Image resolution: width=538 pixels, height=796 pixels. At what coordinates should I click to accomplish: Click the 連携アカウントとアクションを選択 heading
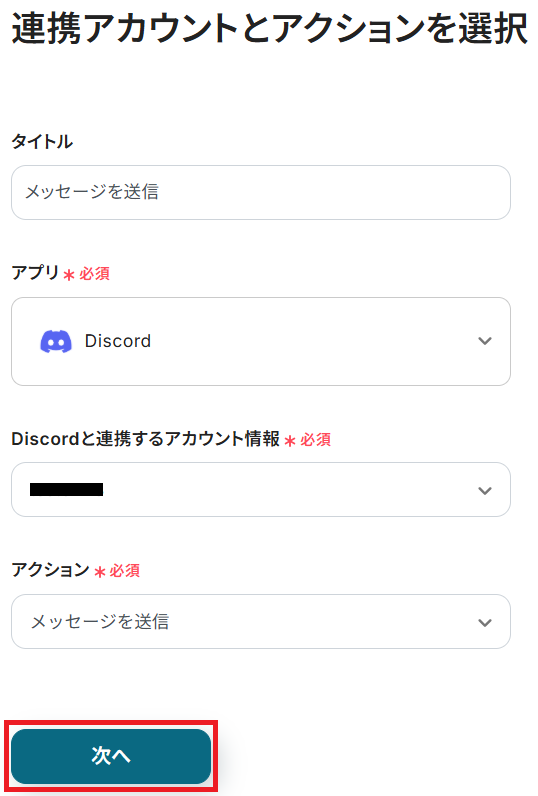[x=270, y=28]
